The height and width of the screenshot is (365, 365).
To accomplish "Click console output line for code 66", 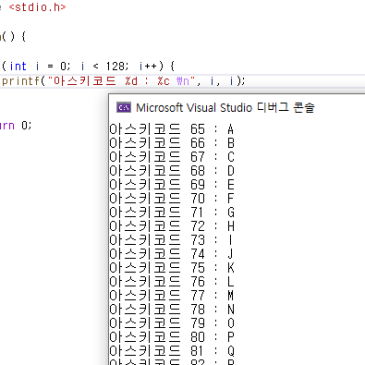I will (x=172, y=143).
